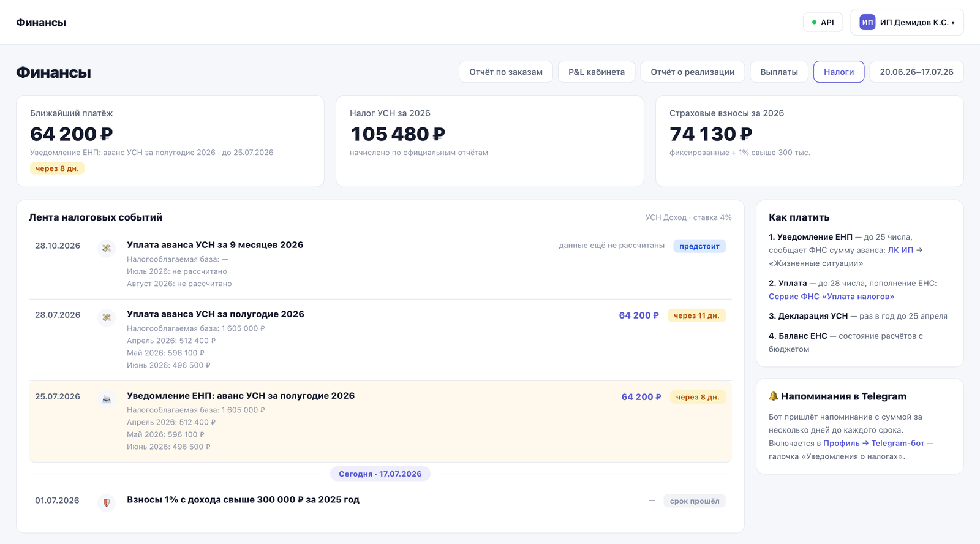This screenshot has height=544, width=980.
Task: Click the money icon for 28.07.2026 advance
Action: (x=107, y=317)
